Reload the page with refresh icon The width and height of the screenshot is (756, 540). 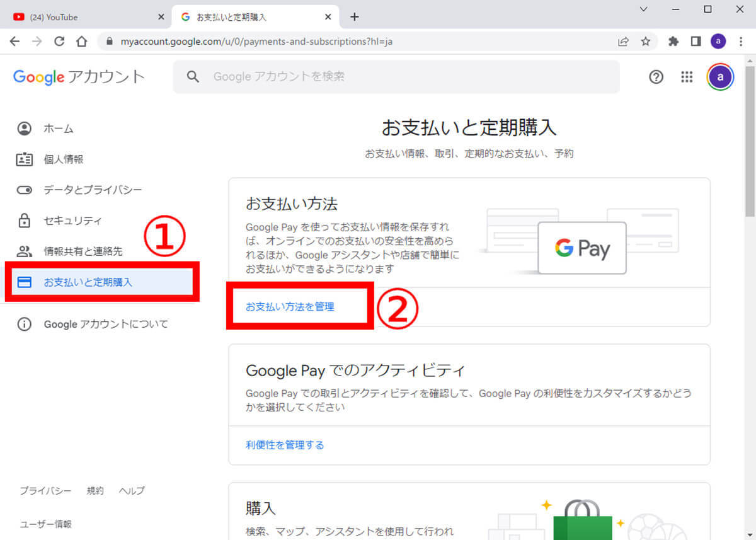pos(59,42)
